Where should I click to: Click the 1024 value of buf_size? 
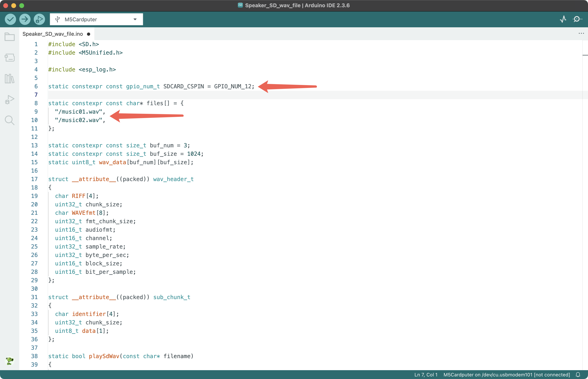194,154
